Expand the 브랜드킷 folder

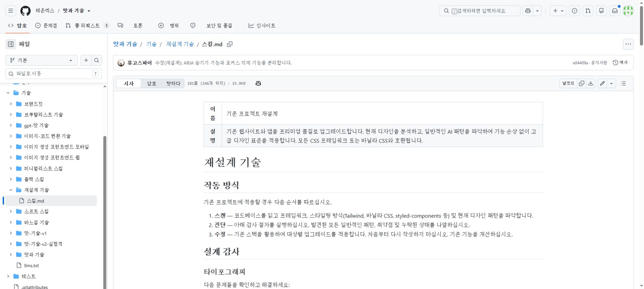[11, 104]
